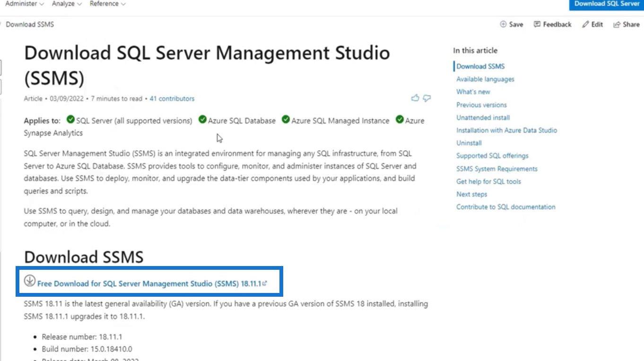The image size is (644, 361).
Task: Open Contribute to SQL documentation link
Action: (x=506, y=207)
